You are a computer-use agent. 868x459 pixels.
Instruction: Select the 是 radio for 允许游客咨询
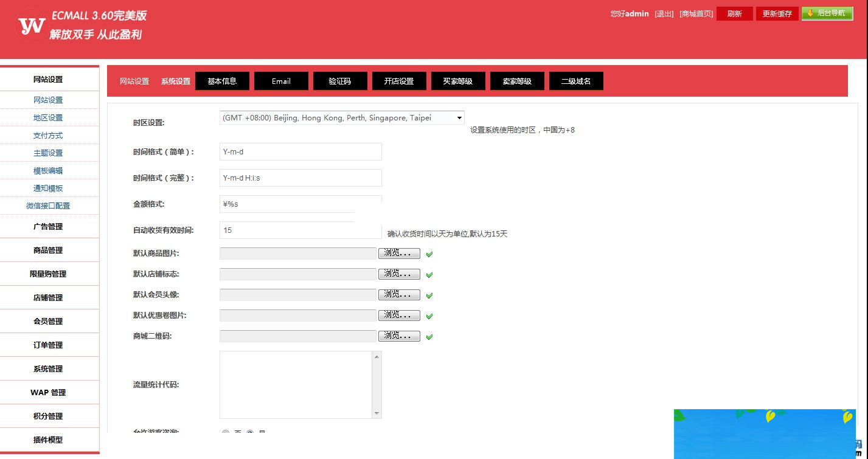[x=249, y=432]
